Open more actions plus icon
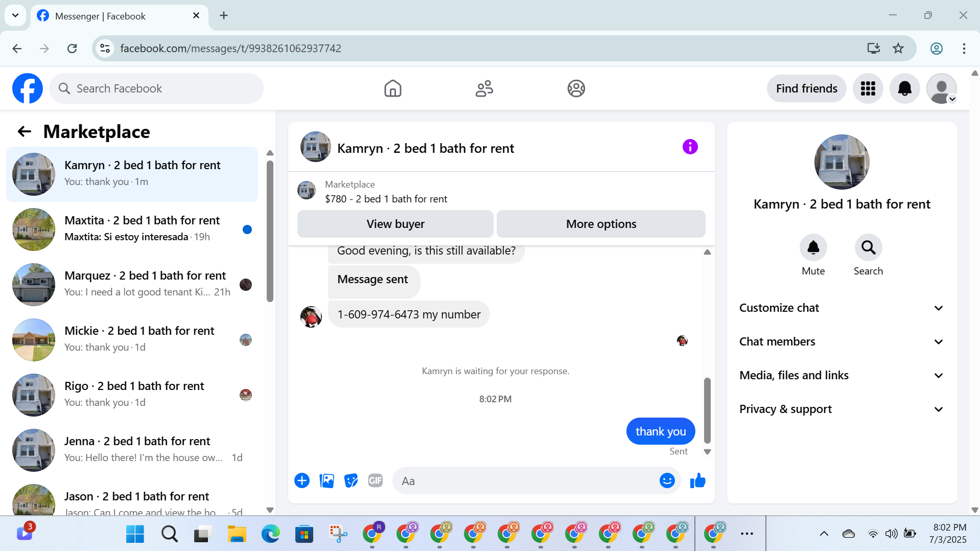The image size is (980, 551). coord(302,480)
